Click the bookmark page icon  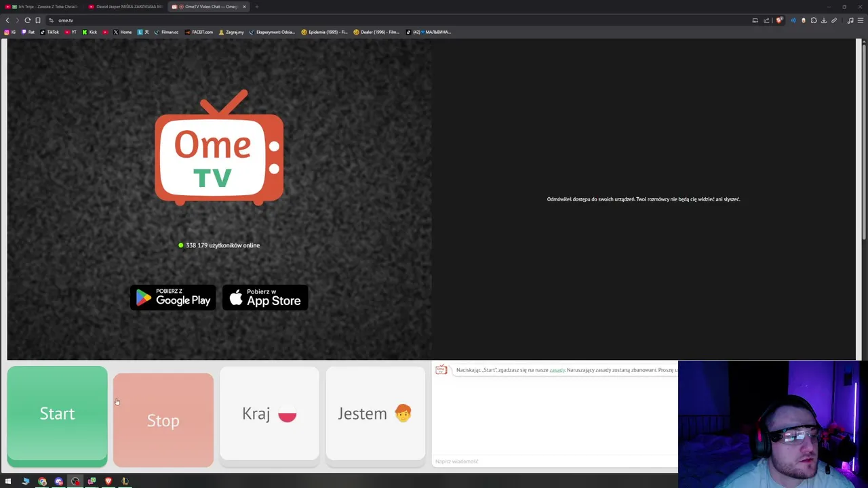point(38,20)
